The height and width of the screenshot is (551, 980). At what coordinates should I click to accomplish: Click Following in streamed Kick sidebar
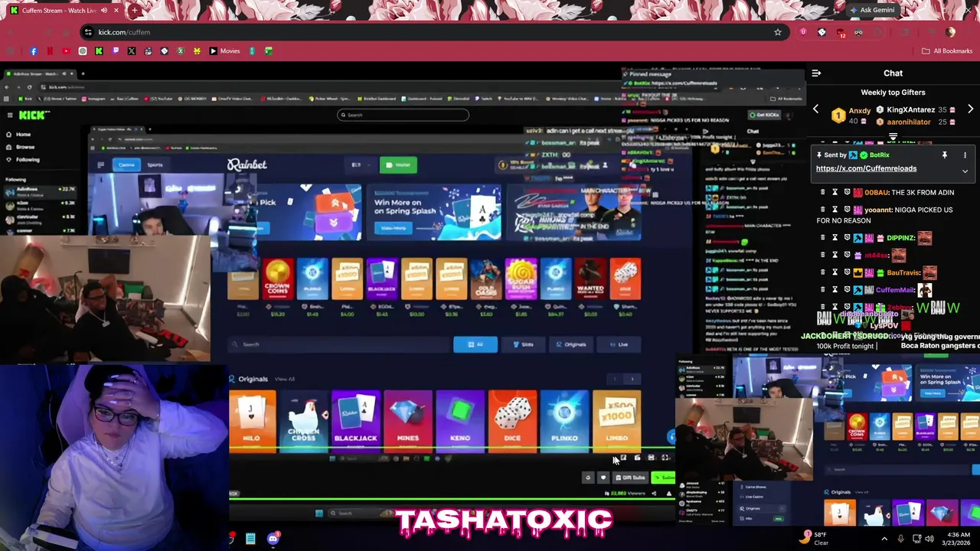(28, 159)
